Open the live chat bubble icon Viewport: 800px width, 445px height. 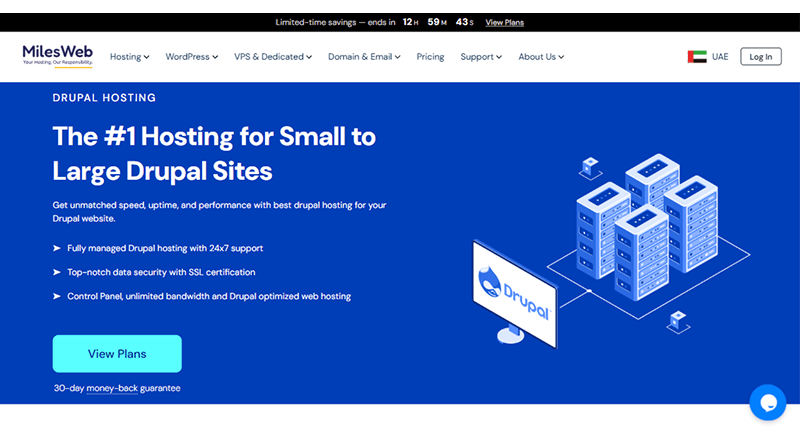click(767, 403)
